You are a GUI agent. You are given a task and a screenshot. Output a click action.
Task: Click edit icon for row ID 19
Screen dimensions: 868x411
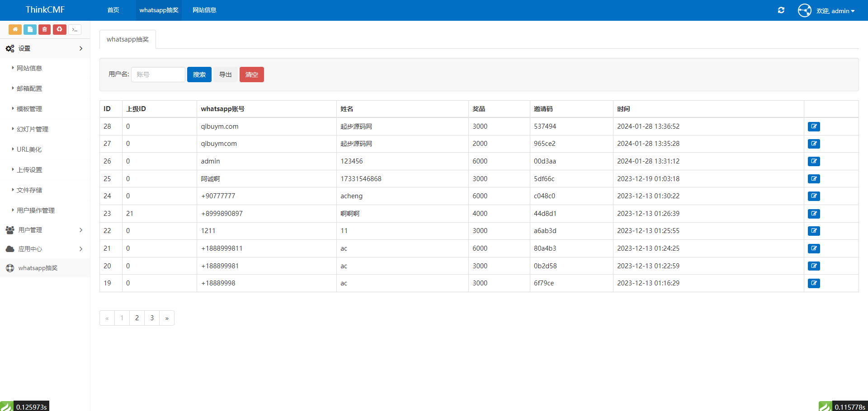pyautogui.click(x=814, y=283)
